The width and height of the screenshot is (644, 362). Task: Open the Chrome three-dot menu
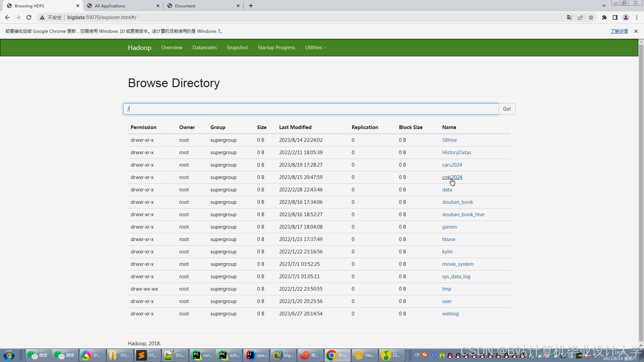tap(637, 17)
